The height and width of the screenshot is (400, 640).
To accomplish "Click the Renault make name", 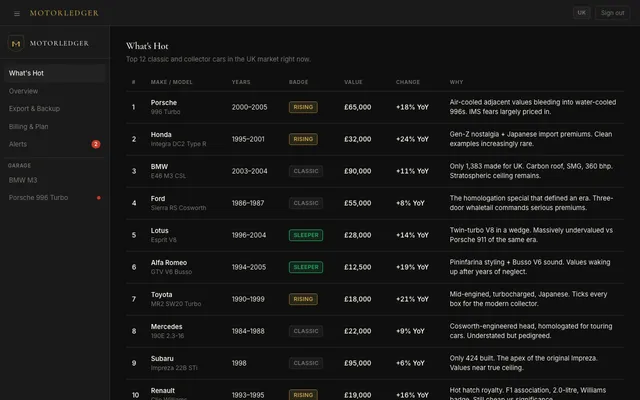I will tap(162, 391).
